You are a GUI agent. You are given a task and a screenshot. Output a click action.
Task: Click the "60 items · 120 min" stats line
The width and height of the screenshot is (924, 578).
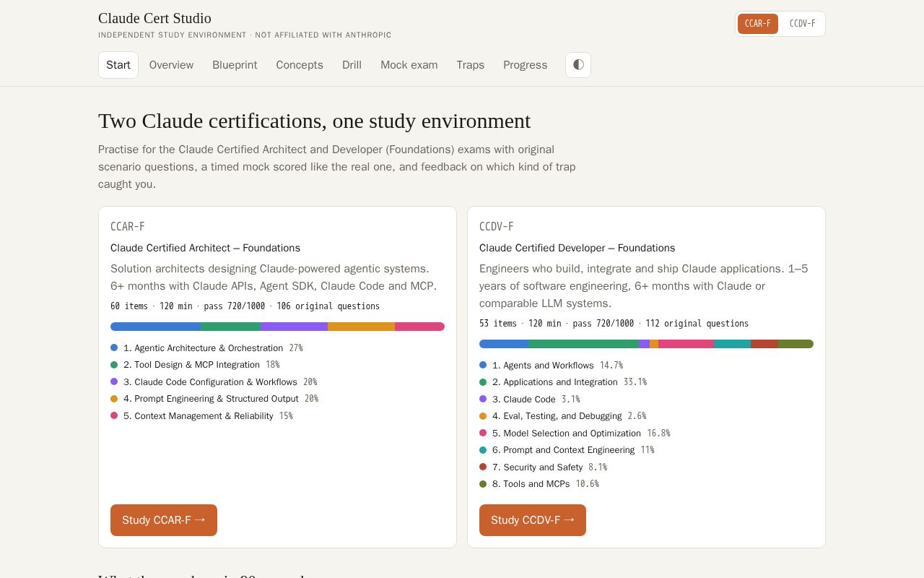coord(245,306)
